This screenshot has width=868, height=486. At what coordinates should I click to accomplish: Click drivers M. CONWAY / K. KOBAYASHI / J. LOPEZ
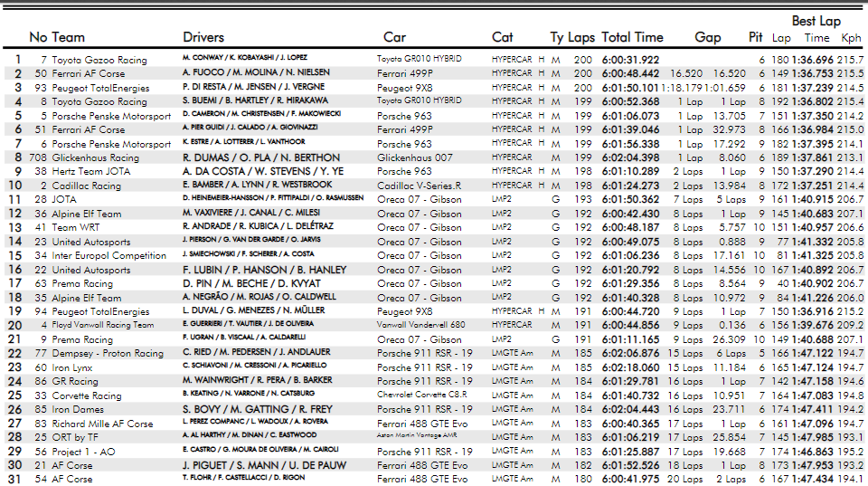245,58
